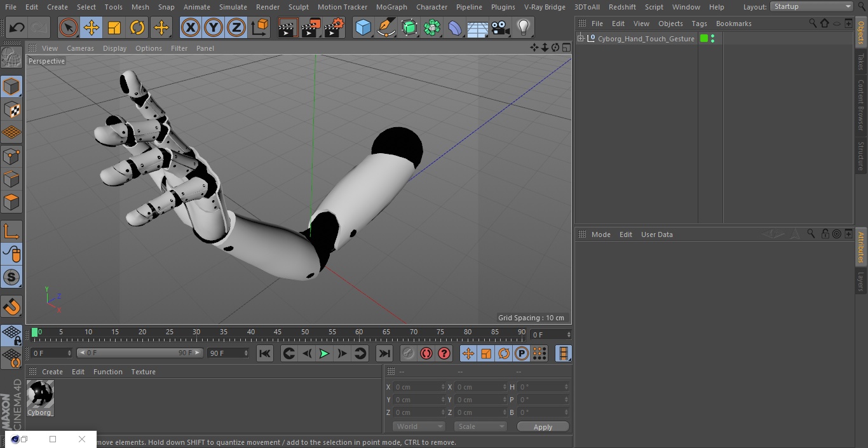Click the X position input field
868x448 pixels.
pyautogui.click(x=419, y=387)
